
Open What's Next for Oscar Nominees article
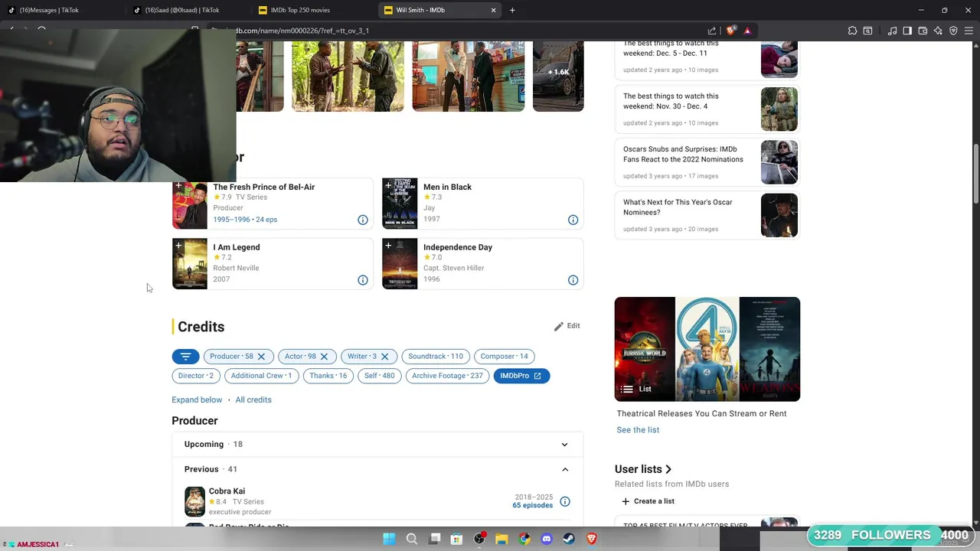pos(707,215)
